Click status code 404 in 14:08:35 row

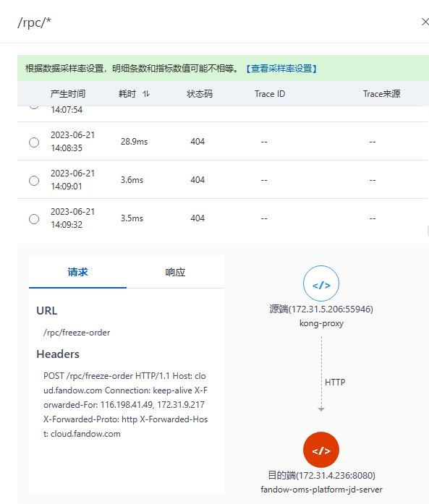tap(197, 142)
